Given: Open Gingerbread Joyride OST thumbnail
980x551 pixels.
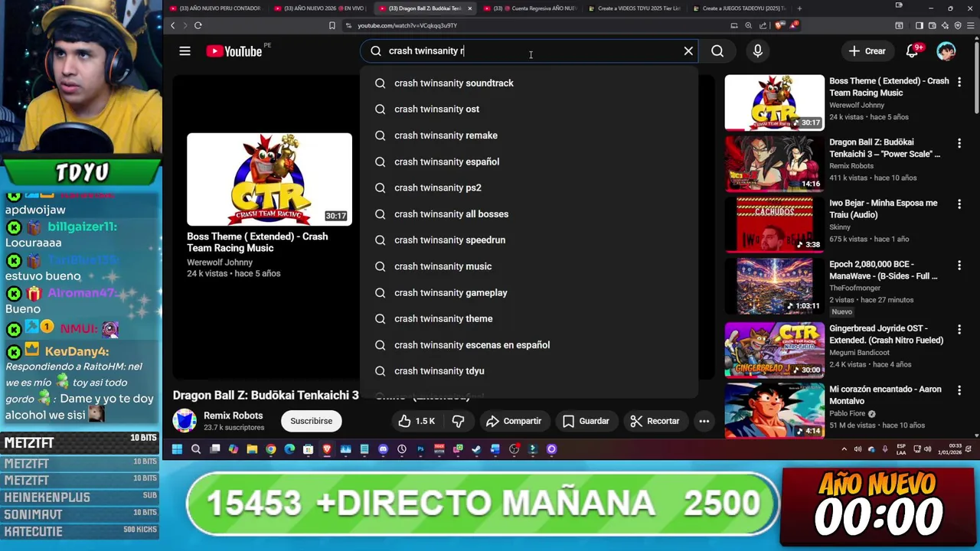Looking at the screenshot, I should 774,350.
